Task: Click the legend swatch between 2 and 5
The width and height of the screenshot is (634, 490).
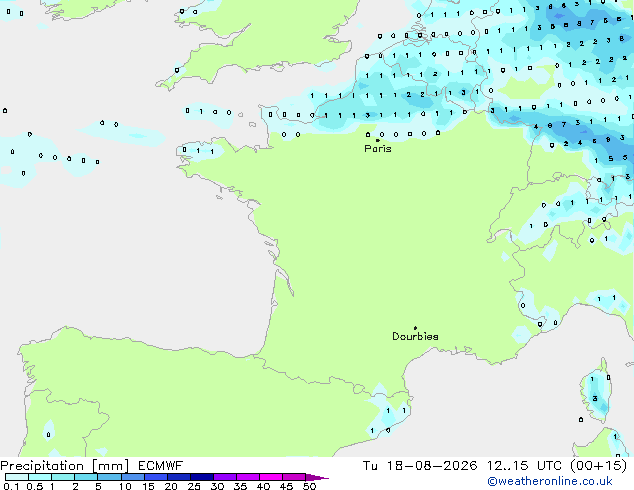Action: coord(86,477)
